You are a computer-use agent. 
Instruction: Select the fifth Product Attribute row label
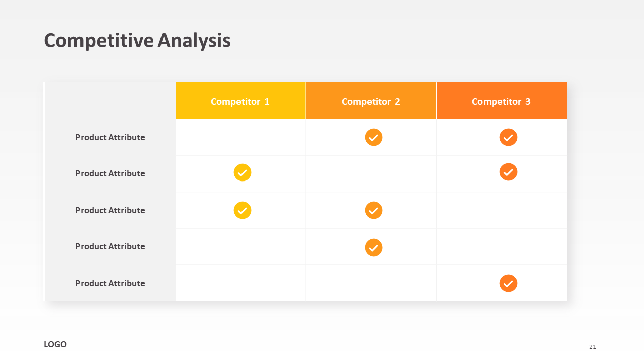coord(110,283)
